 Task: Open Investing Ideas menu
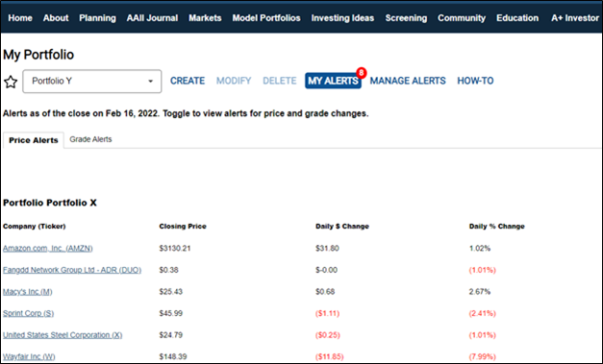342,18
